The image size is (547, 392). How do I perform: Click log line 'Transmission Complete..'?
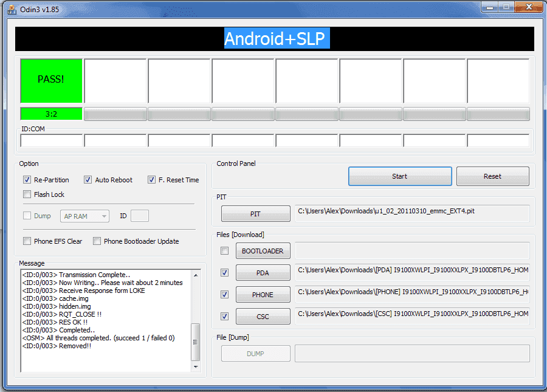click(x=76, y=275)
